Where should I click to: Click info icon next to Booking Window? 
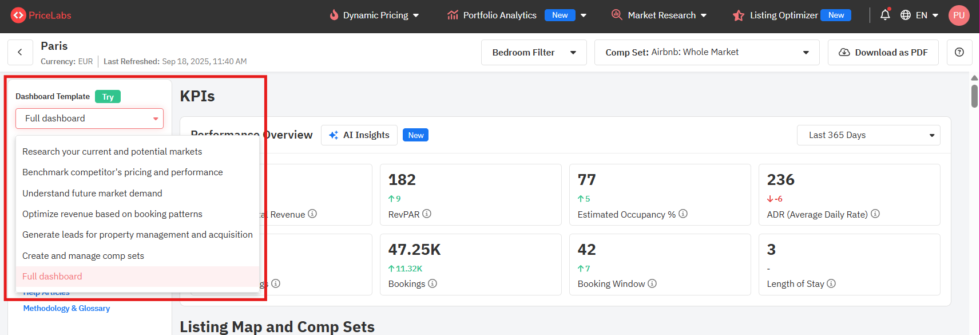tap(652, 283)
